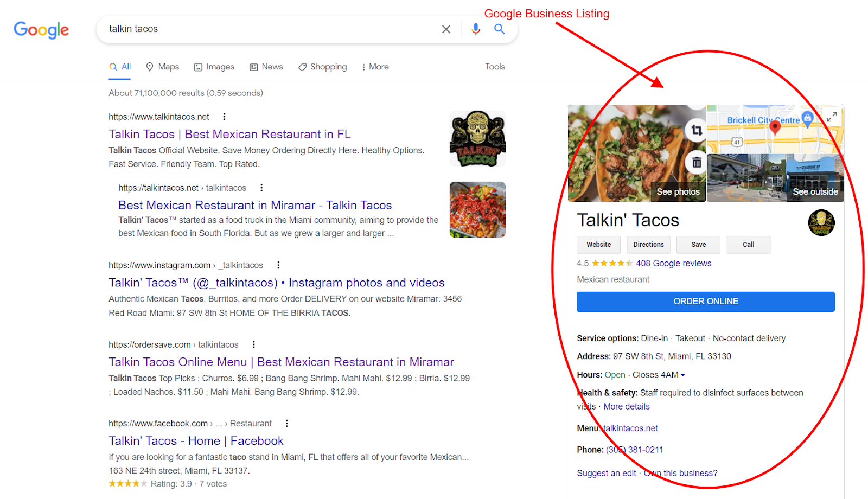Open 'Best Mexican Restaurant in Miramar' result
Viewport: 868px width, 499px height.
[x=255, y=205]
